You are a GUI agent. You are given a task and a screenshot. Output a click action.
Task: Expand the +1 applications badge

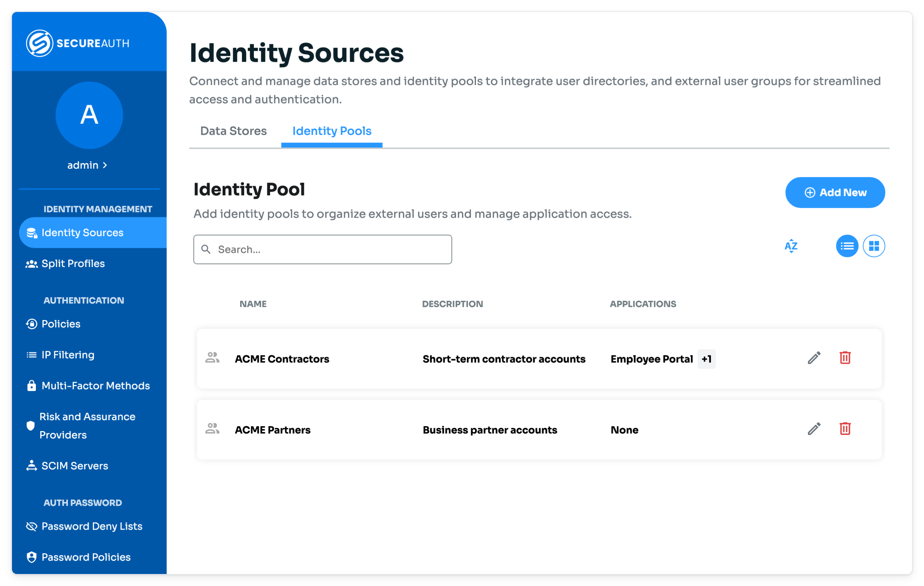click(x=706, y=359)
